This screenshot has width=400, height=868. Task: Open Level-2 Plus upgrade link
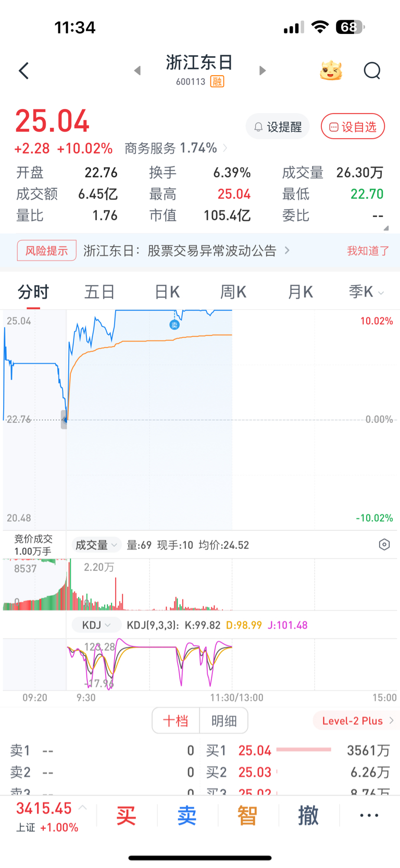click(x=357, y=721)
